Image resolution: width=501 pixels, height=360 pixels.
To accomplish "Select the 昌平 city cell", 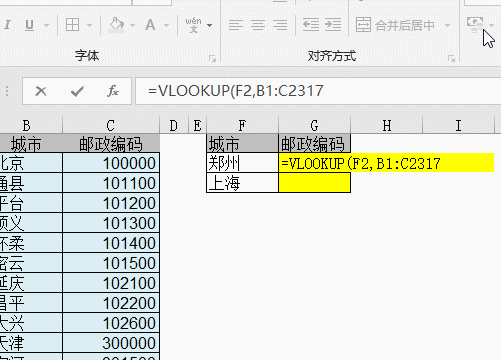I will [x=31, y=303].
